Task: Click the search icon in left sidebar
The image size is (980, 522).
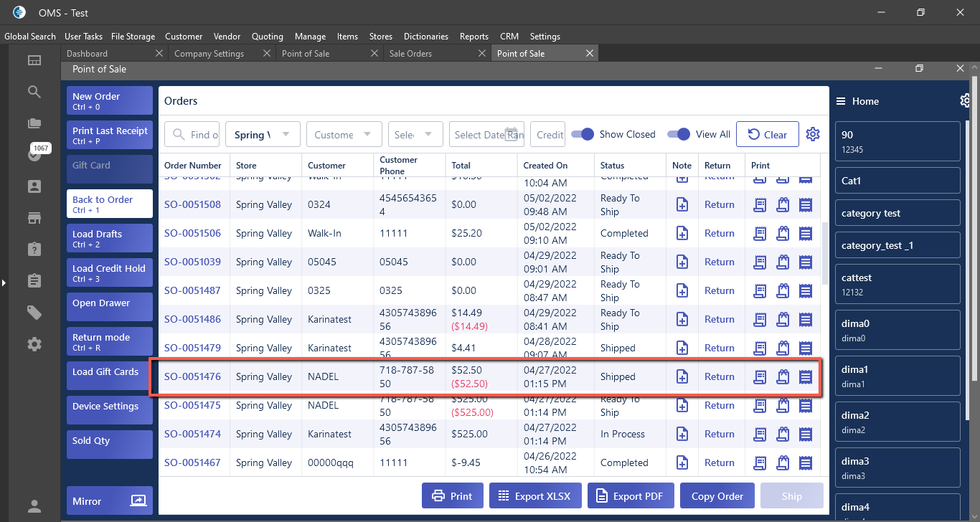Action: pos(34,92)
